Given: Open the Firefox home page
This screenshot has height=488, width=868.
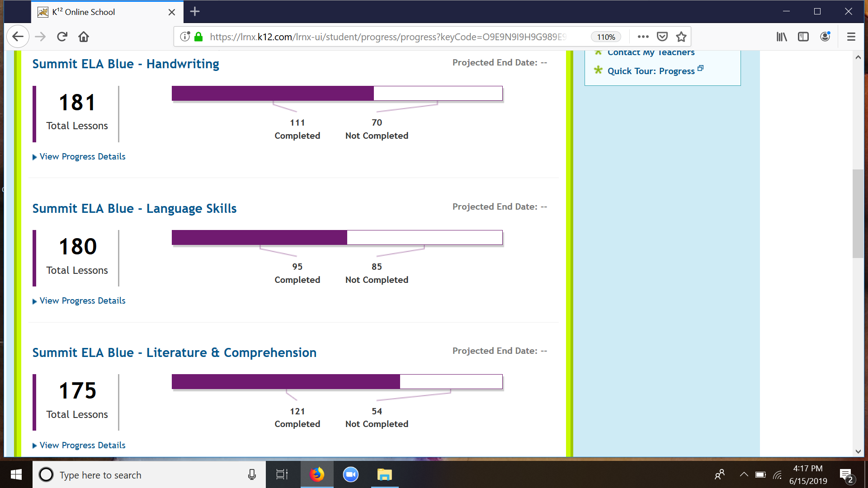Looking at the screenshot, I should point(84,37).
